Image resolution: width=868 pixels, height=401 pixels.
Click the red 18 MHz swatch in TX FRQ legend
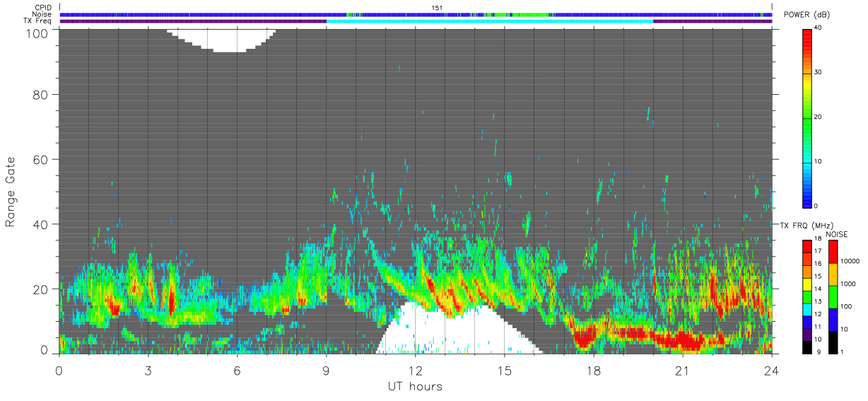[x=808, y=245]
